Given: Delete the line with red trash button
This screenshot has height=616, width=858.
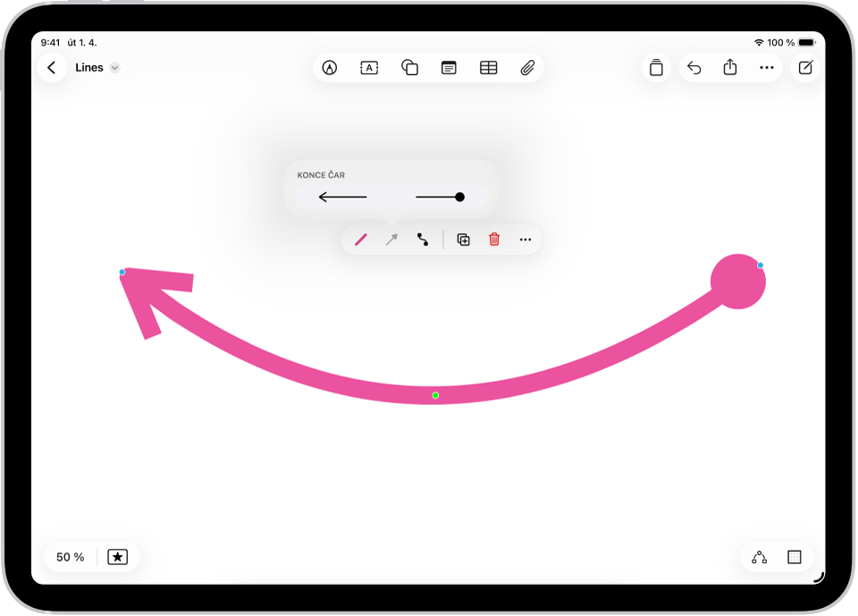Looking at the screenshot, I should coord(494,240).
